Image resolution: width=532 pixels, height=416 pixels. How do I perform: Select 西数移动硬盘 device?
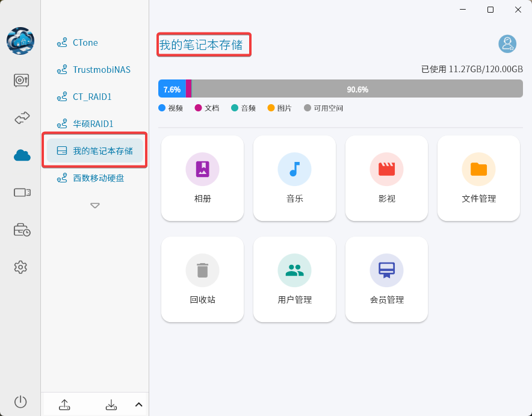[x=99, y=178]
